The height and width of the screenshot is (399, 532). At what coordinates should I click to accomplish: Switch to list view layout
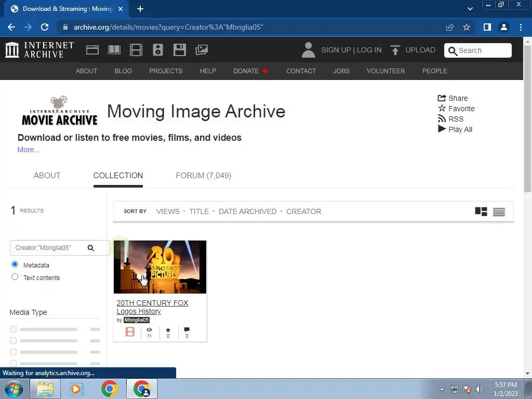coord(499,212)
